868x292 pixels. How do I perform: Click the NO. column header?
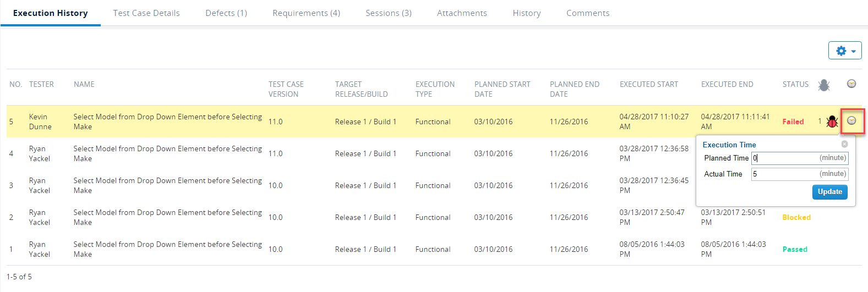coord(15,84)
